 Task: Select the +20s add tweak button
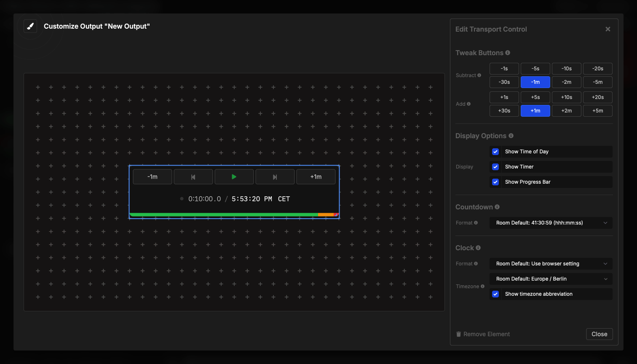[x=598, y=97]
